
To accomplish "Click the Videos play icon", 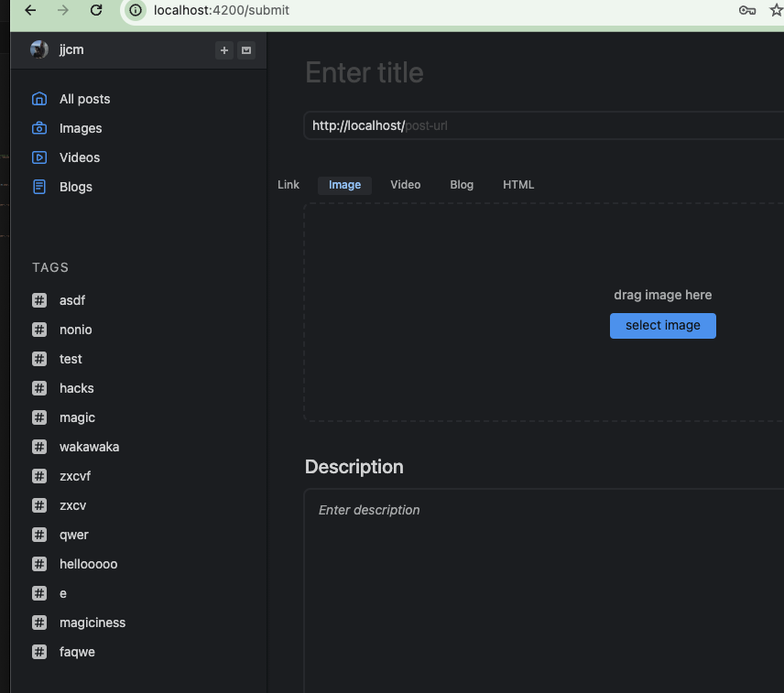I will pyautogui.click(x=39, y=157).
